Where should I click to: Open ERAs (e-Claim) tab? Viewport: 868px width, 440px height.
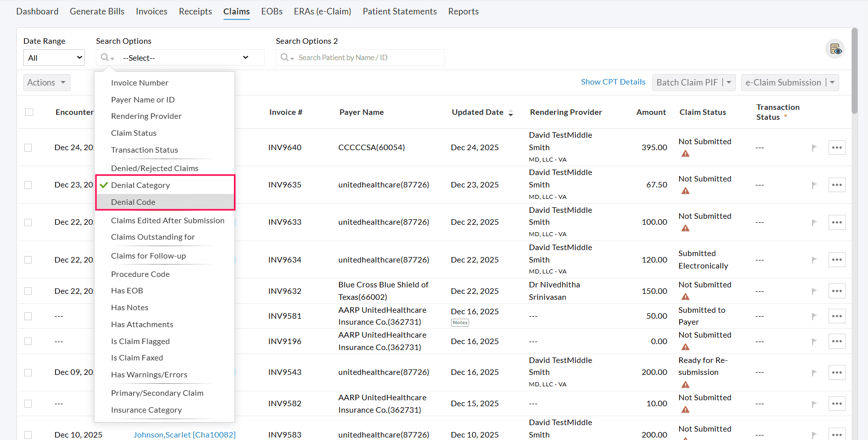(x=322, y=11)
